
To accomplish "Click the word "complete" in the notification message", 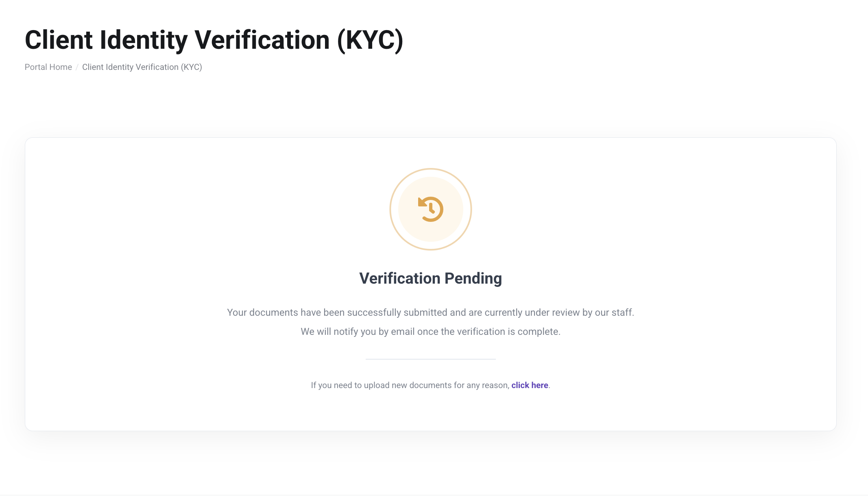I will coord(538,332).
